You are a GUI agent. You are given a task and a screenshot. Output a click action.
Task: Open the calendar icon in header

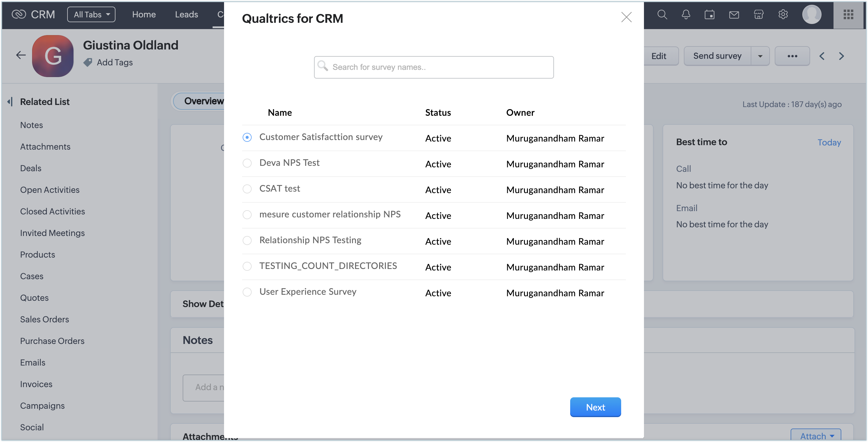point(709,14)
